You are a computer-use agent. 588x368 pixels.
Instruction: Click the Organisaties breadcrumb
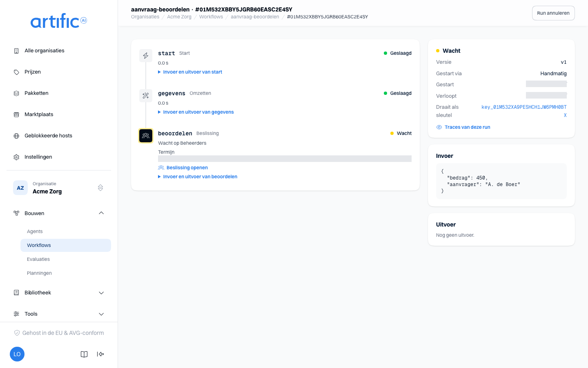point(145,17)
